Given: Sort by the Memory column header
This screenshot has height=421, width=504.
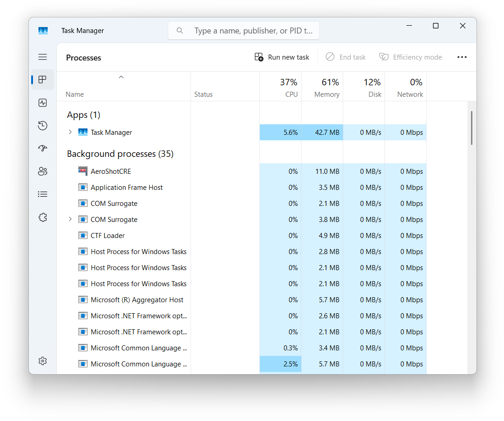Looking at the screenshot, I should pos(322,87).
